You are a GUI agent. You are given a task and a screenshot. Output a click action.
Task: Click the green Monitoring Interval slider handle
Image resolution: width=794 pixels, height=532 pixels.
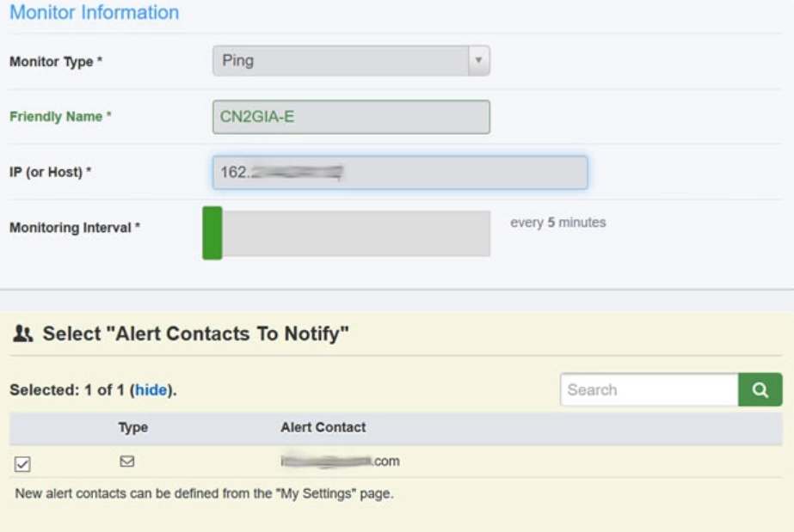(x=212, y=233)
